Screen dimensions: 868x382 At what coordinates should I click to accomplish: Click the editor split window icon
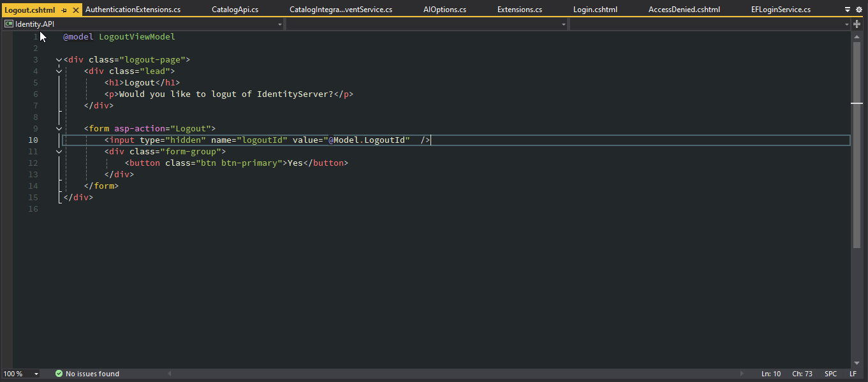857,24
